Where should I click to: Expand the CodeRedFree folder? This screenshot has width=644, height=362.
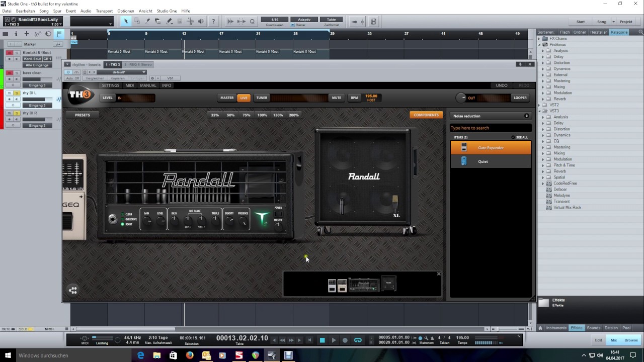coord(543,184)
